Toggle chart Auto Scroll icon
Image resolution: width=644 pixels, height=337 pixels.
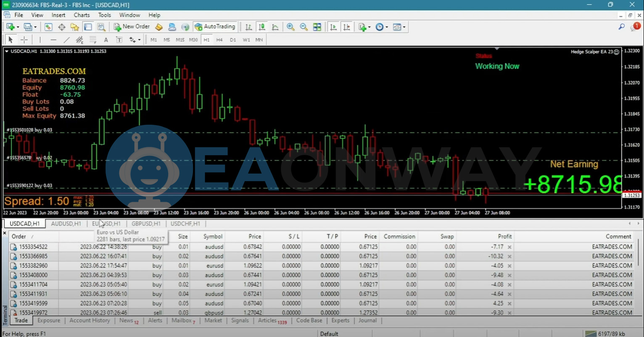[x=333, y=27]
